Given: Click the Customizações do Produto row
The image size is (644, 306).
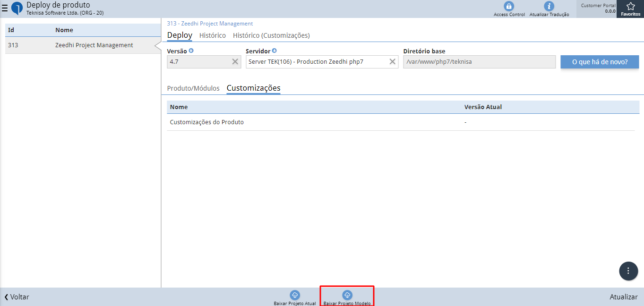Looking at the screenshot, I should click(x=401, y=122).
